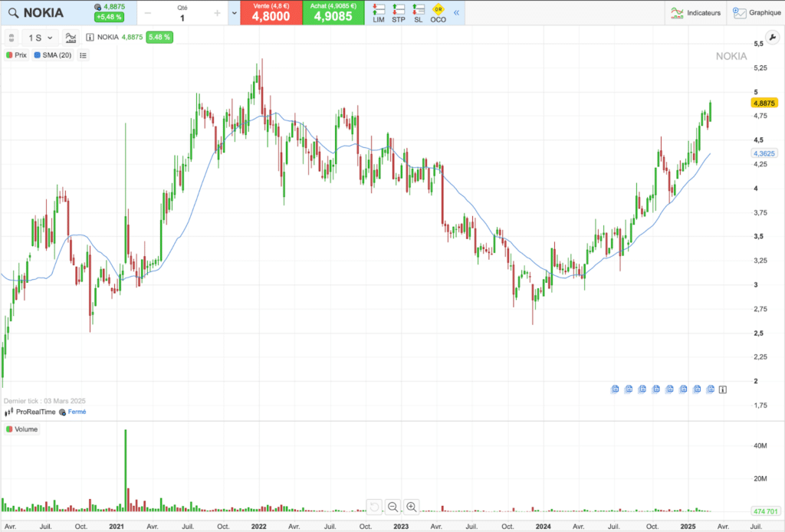Toggle the SMA (20) indicator legend
The height and width of the screenshot is (532, 785).
pos(53,55)
